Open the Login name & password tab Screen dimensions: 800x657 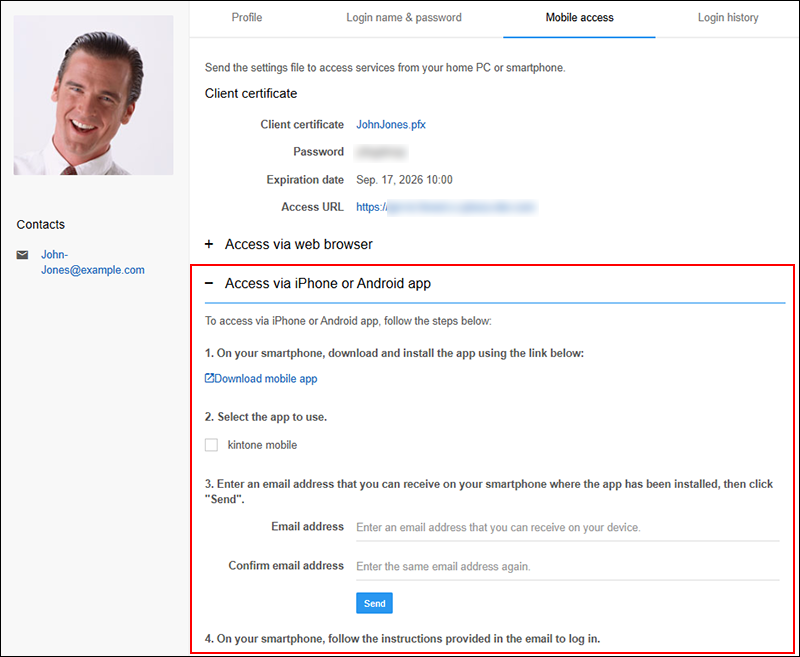point(403,17)
